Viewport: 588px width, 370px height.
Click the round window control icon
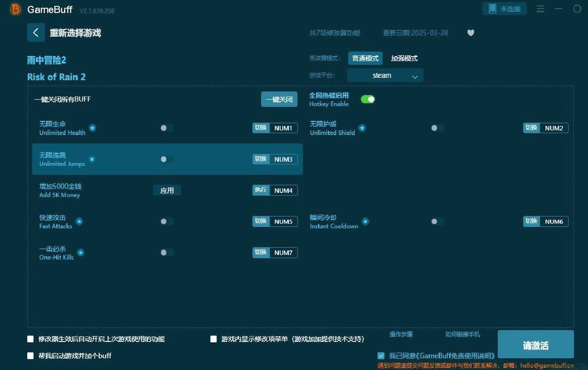tap(577, 9)
